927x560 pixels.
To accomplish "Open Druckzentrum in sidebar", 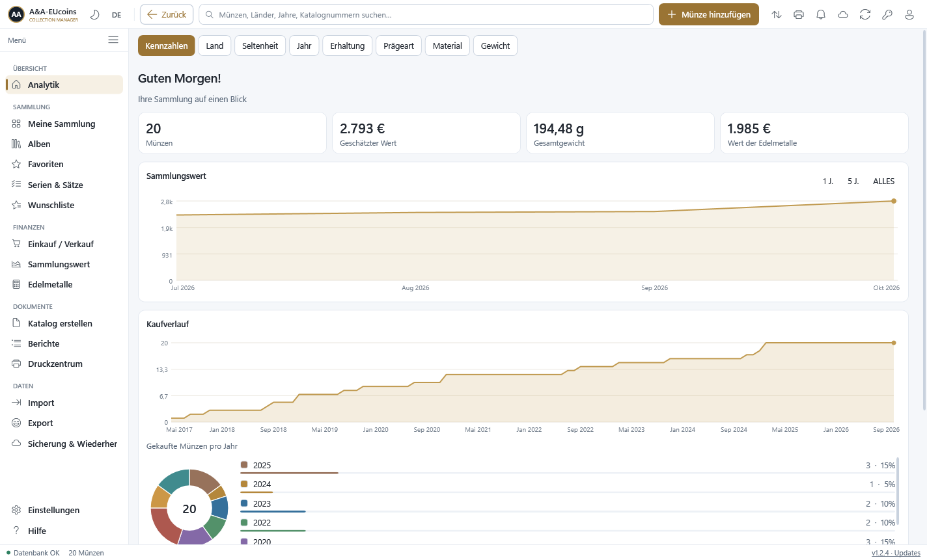I will pos(64,364).
